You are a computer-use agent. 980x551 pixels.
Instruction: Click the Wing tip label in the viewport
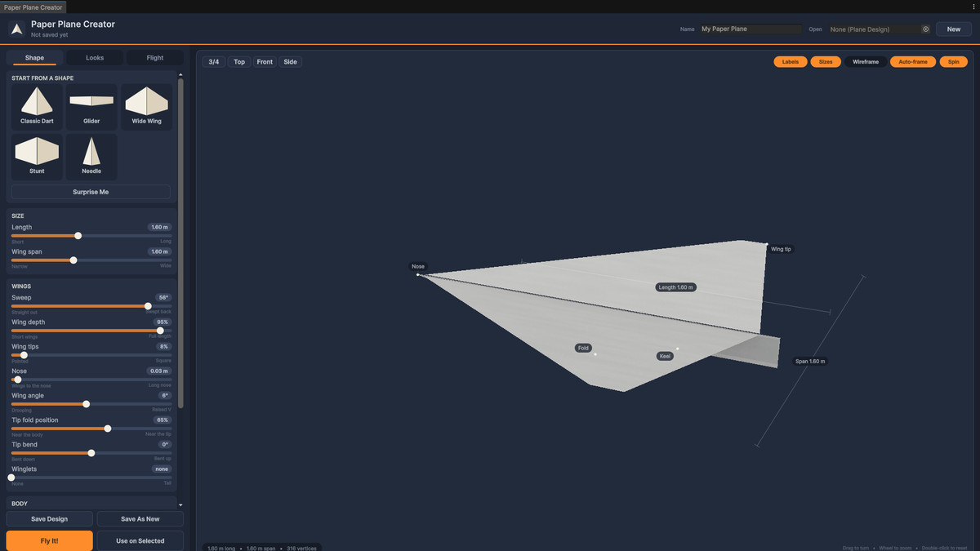pyautogui.click(x=782, y=249)
